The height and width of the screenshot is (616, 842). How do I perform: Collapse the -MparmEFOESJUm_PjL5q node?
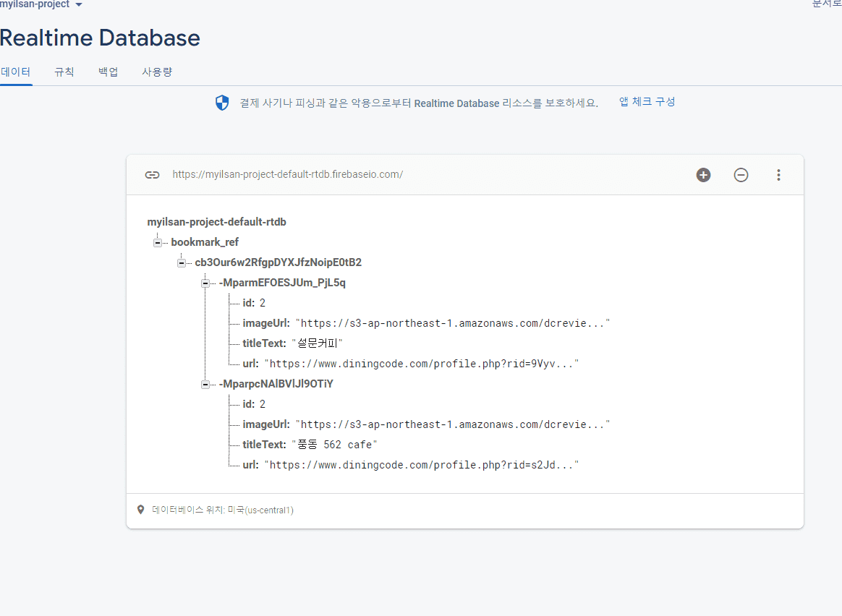[205, 283]
